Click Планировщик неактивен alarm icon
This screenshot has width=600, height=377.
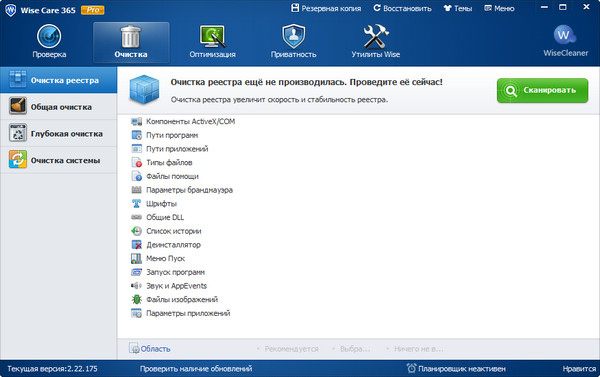(411, 368)
